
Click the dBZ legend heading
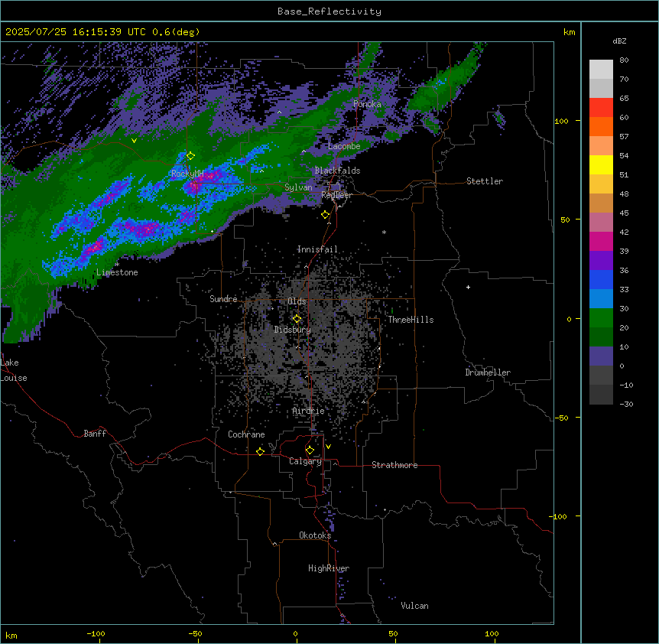click(619, 41)
